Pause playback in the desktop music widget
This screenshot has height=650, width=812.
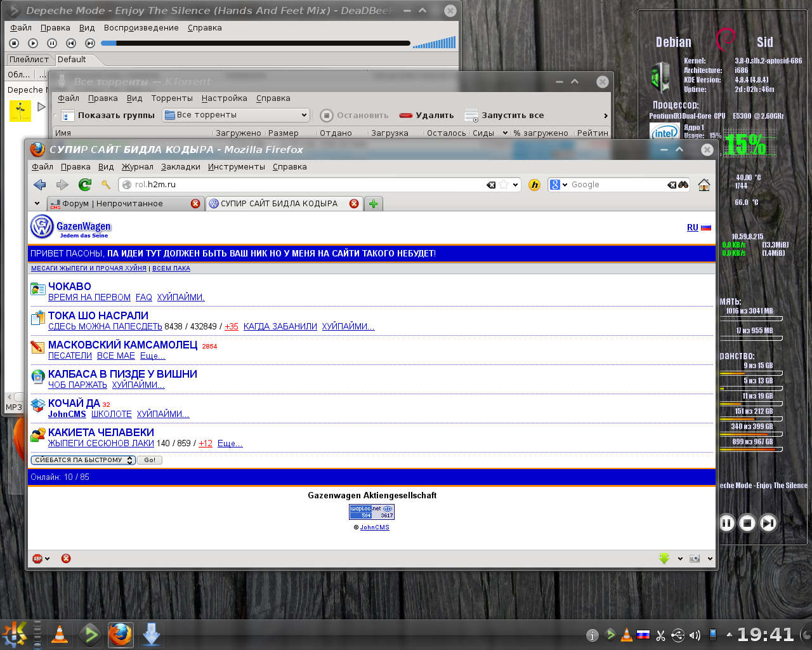pos(727,523)
